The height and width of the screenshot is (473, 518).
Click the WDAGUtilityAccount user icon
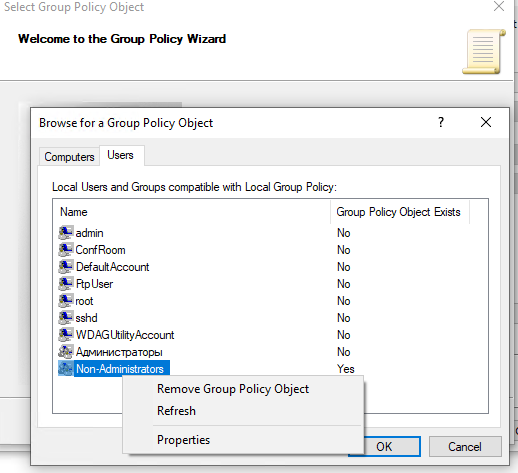[x=66, y=335]
